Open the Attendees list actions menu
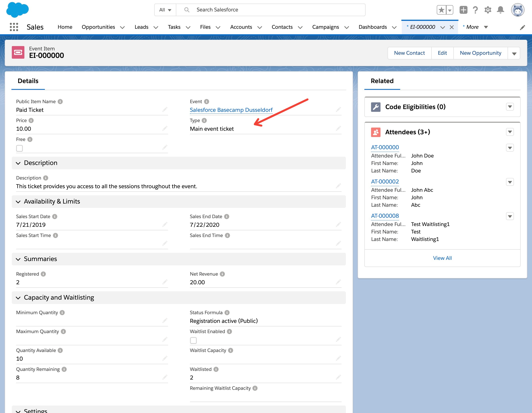The image size is (532, 413). pos(510,132)
